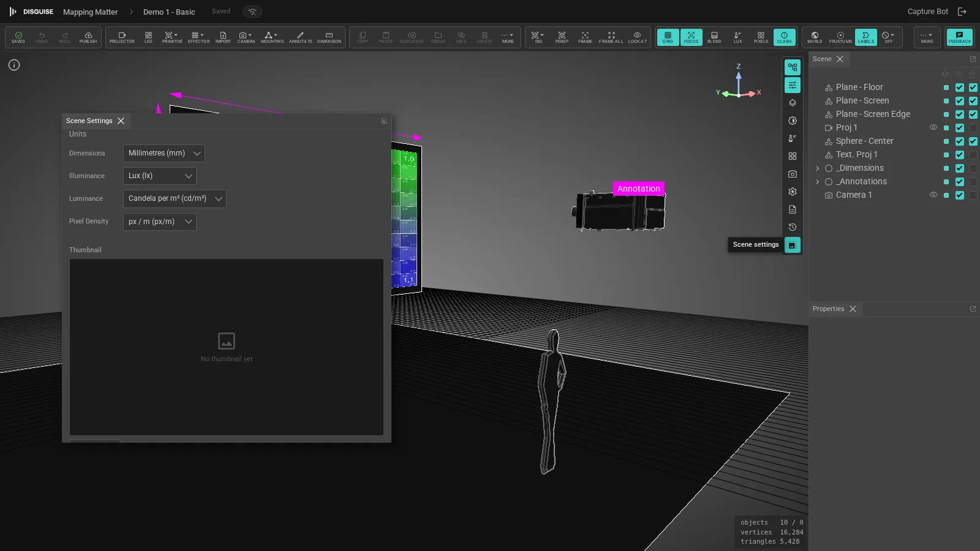
Task: Toggle Pixels display
Action: [x=761, y=37]
